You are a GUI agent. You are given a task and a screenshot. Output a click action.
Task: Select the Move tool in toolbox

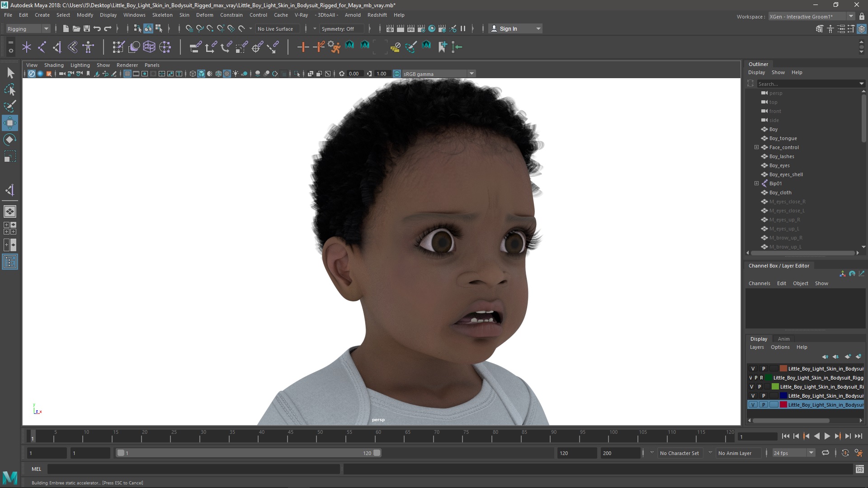pyautogui.click(x=10, y=123)
